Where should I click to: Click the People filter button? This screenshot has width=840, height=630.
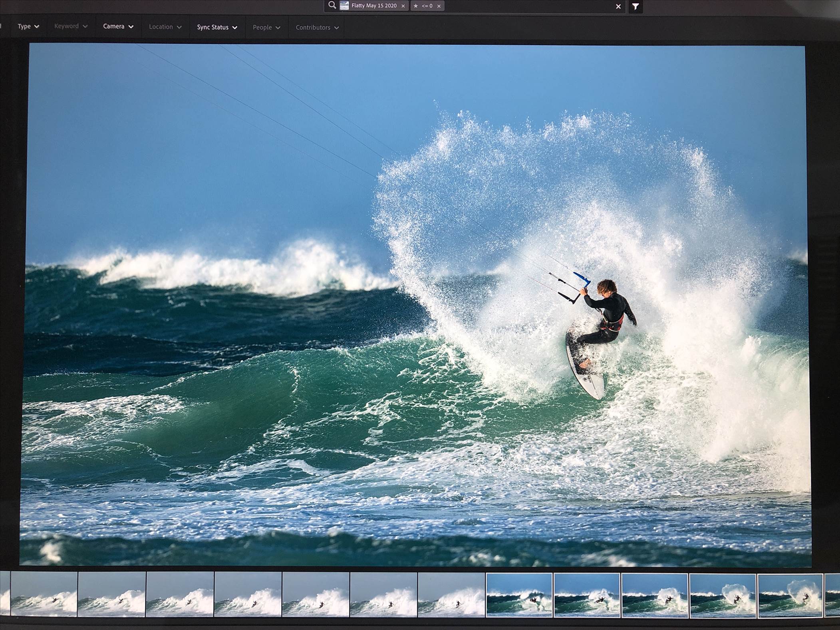pyautogui.click(x=266, y=28)
